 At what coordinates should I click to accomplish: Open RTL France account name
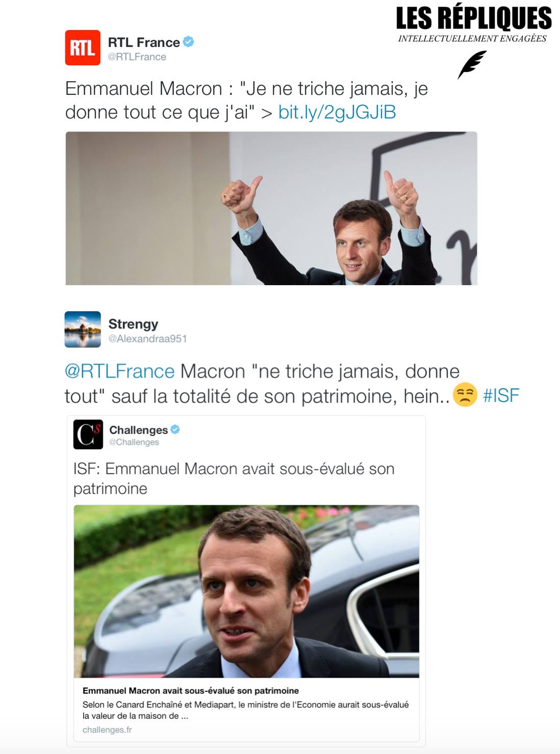point(144,42)
